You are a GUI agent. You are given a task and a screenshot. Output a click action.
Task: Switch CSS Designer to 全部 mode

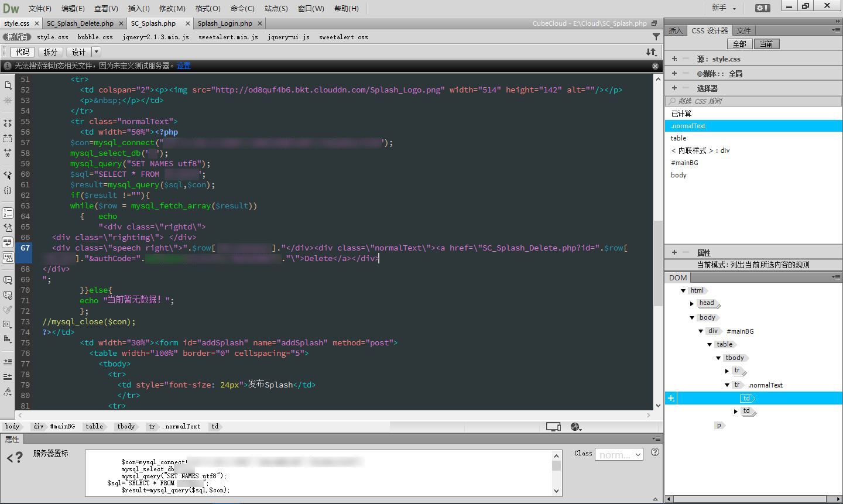coord(739,44)
